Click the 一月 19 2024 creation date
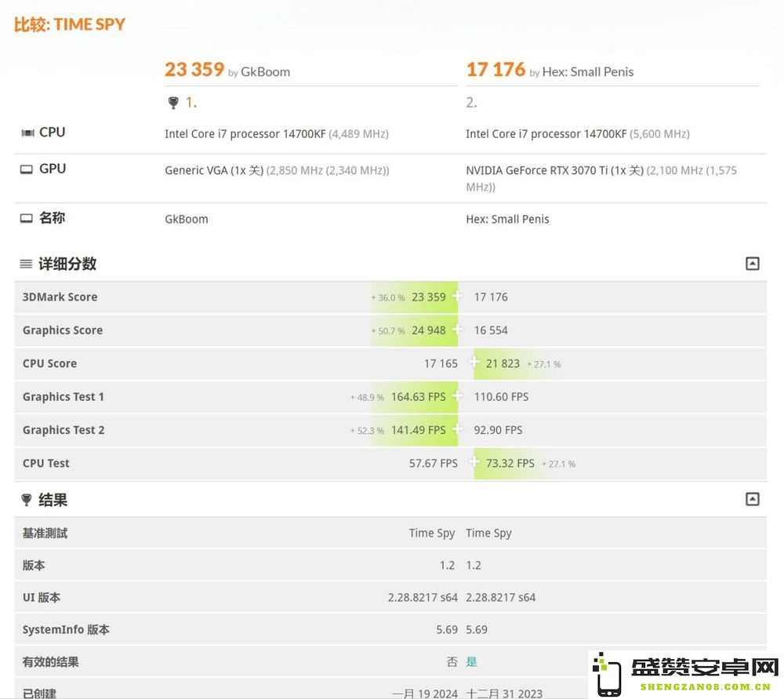The image size is (784, 699). click(424, 694)
